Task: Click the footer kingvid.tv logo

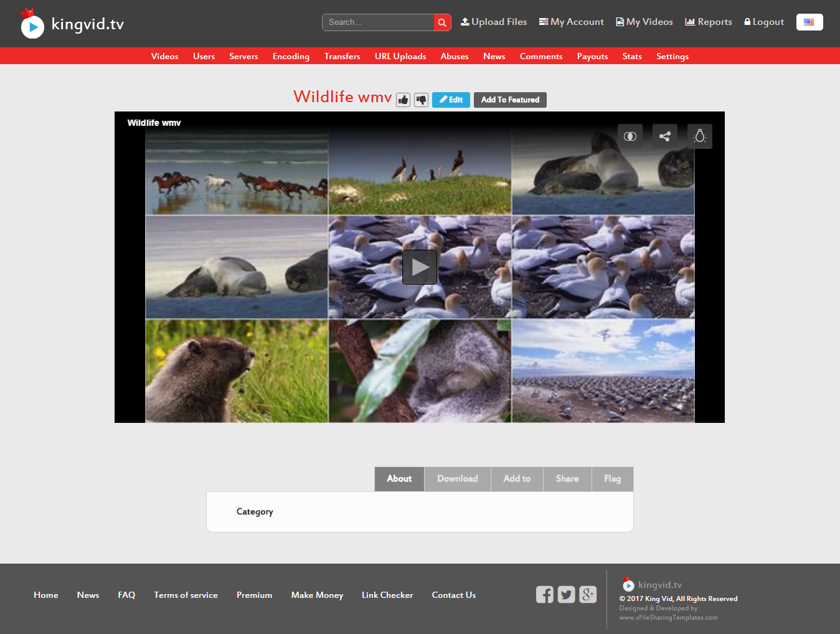Action: pos(652,584)
